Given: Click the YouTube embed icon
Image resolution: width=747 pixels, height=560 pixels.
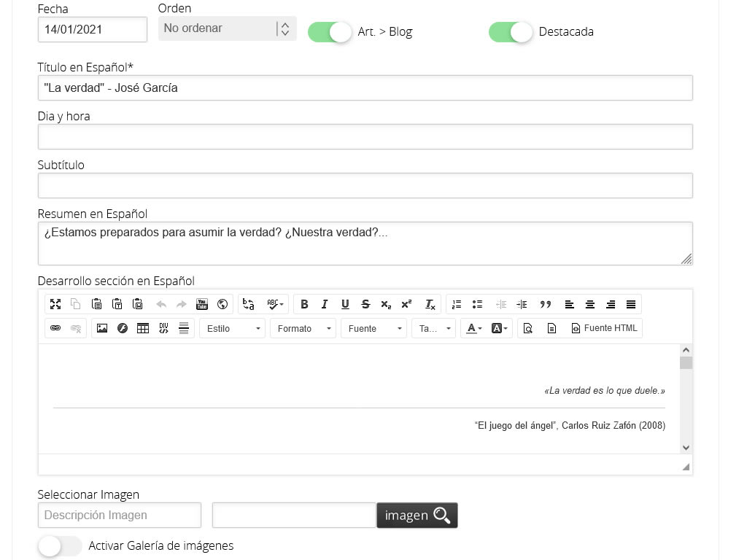Looking at the screenshot, I should [202, 305].
